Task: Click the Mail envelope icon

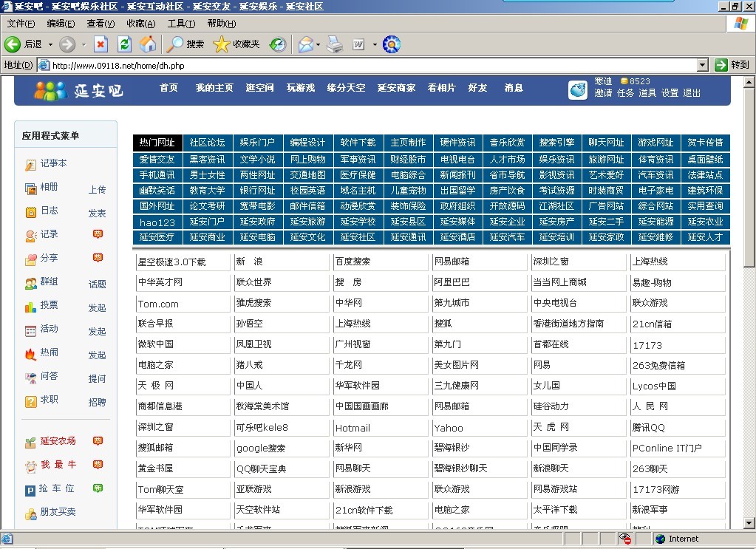Action: click(x=306, y=44)
